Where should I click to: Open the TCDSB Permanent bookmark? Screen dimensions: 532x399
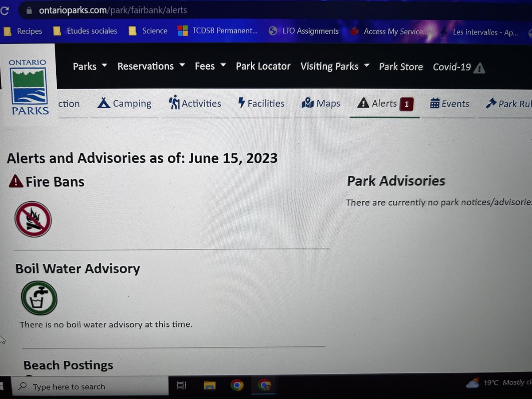[218, 31]
